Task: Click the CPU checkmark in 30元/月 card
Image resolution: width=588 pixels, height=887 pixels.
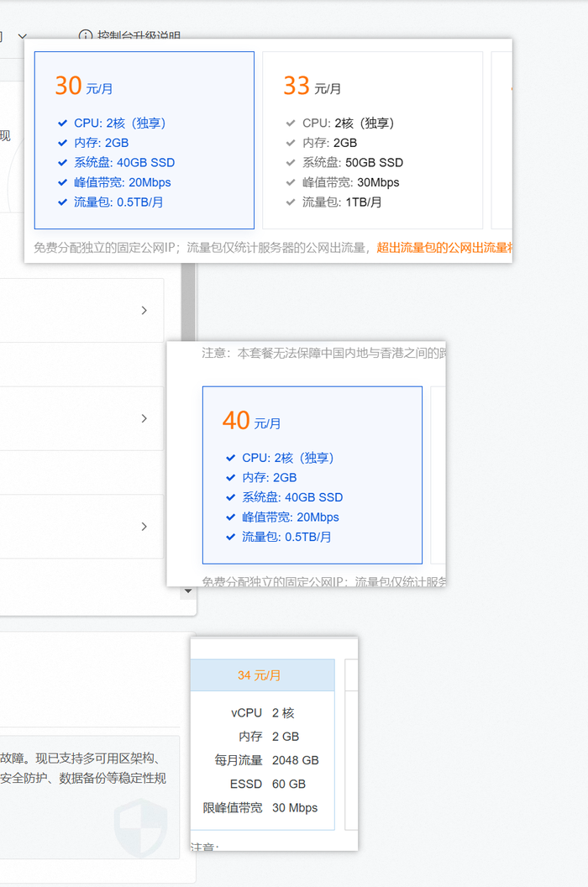Action: coord(62,123)
